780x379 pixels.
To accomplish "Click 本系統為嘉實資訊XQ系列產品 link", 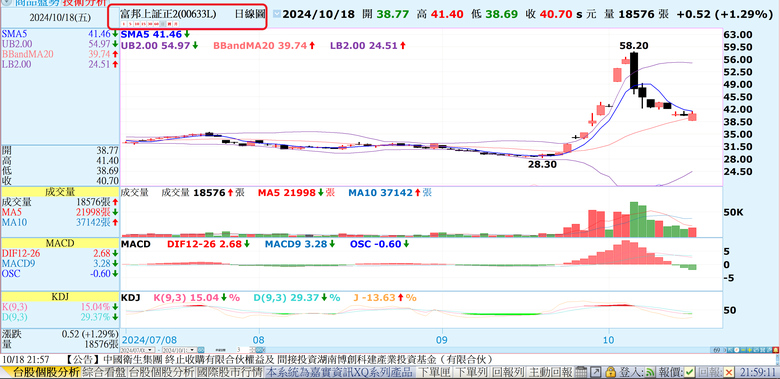I will coord(340,373).
